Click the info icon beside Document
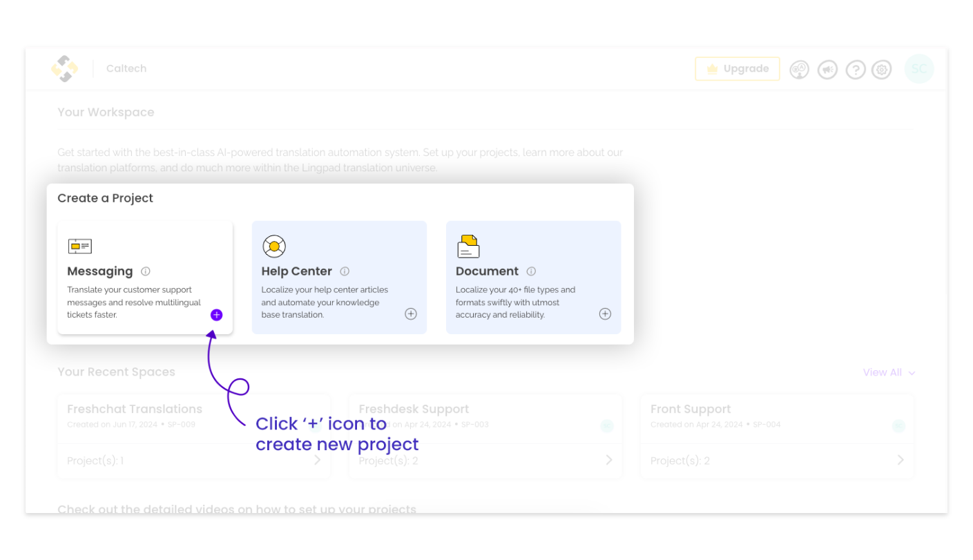The width and height of the screenshot is (973, 560). [531, 271]
